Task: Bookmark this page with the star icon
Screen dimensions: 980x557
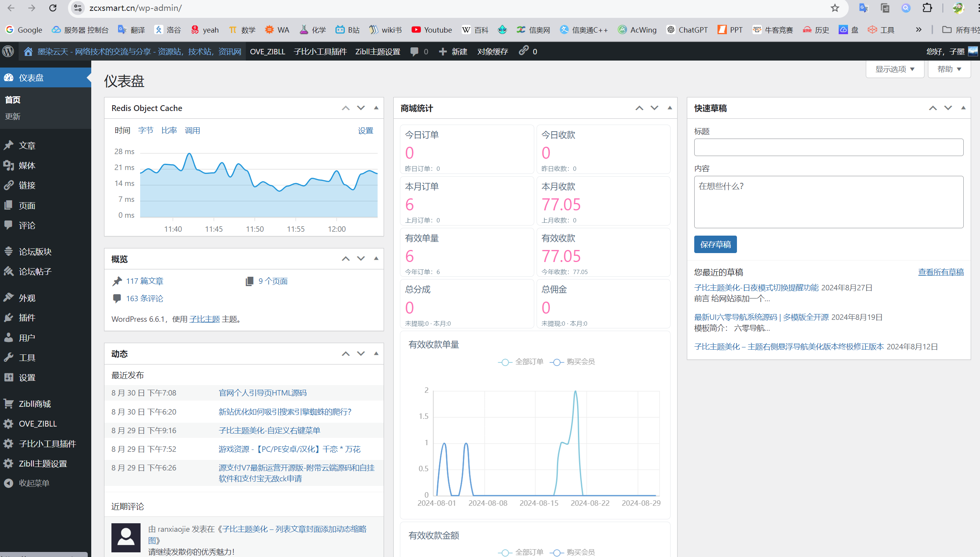Action: (x=835, y=8)
